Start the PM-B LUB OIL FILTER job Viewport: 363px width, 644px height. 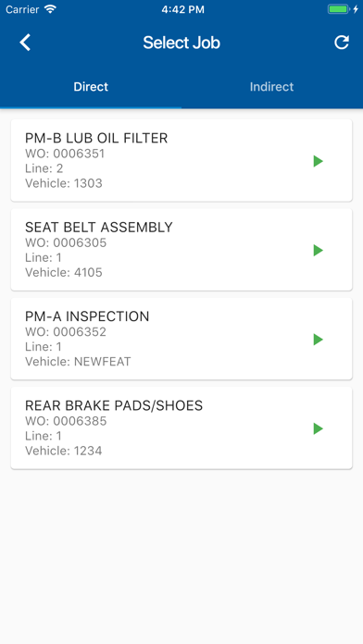(319, 161)
